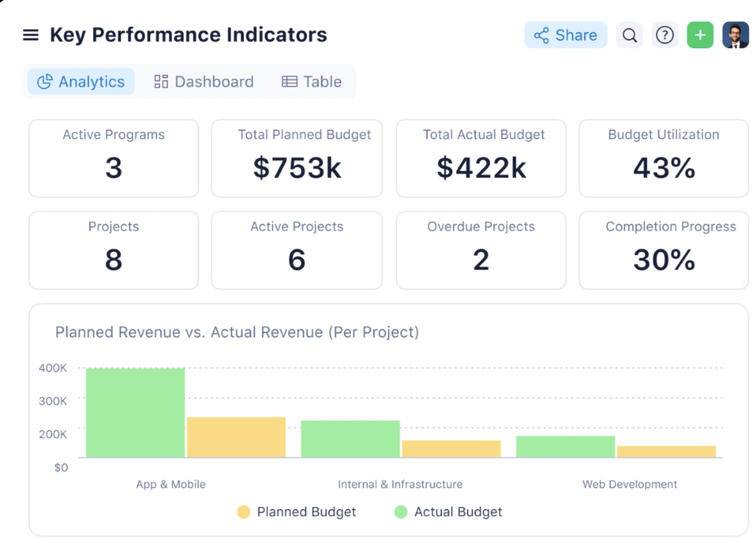Click the Share button
756x543 pixels.
565,35
